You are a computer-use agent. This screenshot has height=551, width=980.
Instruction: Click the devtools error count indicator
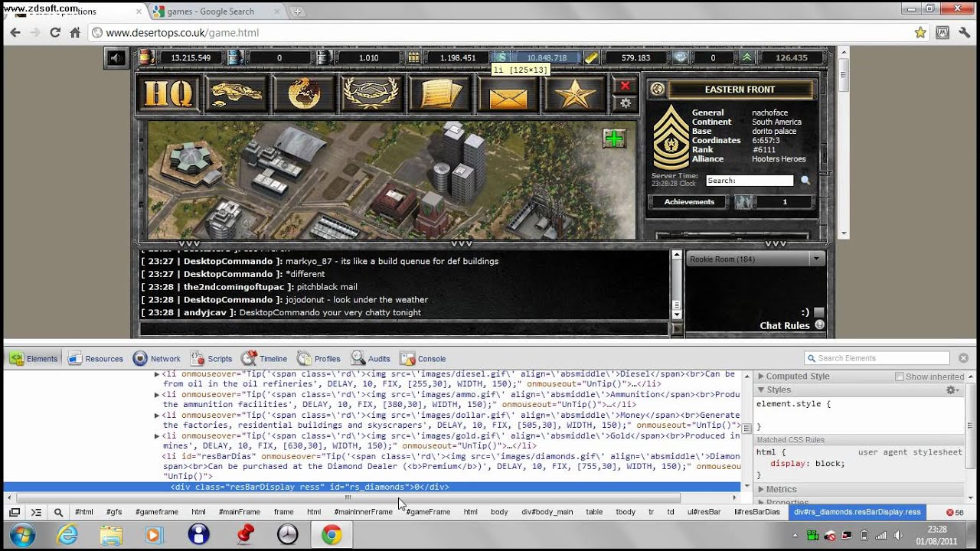coord(955,512)
